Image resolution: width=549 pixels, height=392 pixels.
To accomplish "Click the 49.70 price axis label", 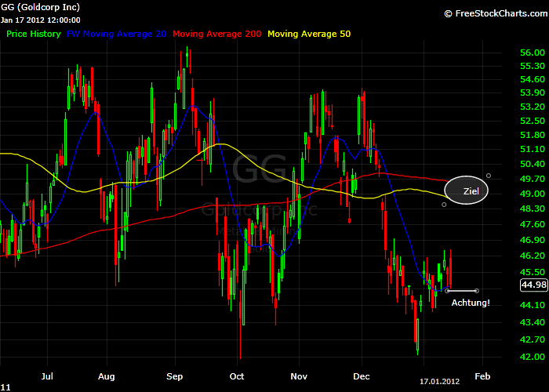I will point(533,179).
